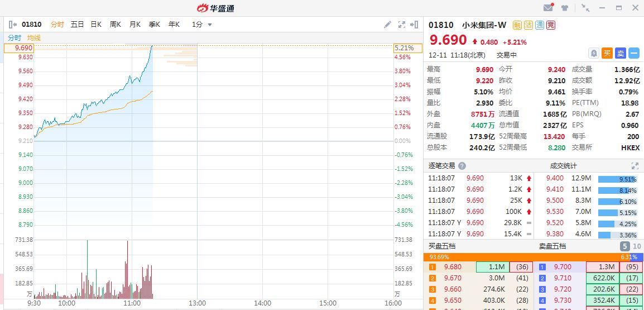This screenshot has height=310, width=644.
Task: Open the skin theme shirt icon
Action: coord(565,8)
